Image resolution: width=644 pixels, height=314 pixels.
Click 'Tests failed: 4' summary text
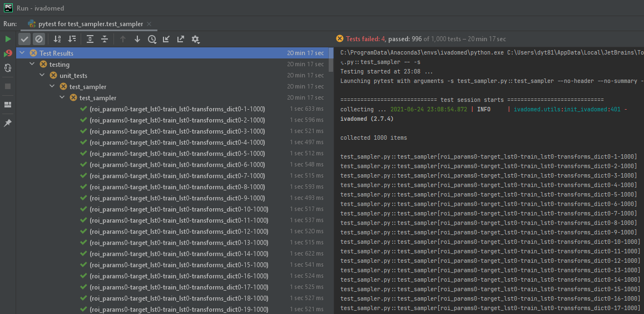coord(365,39)
